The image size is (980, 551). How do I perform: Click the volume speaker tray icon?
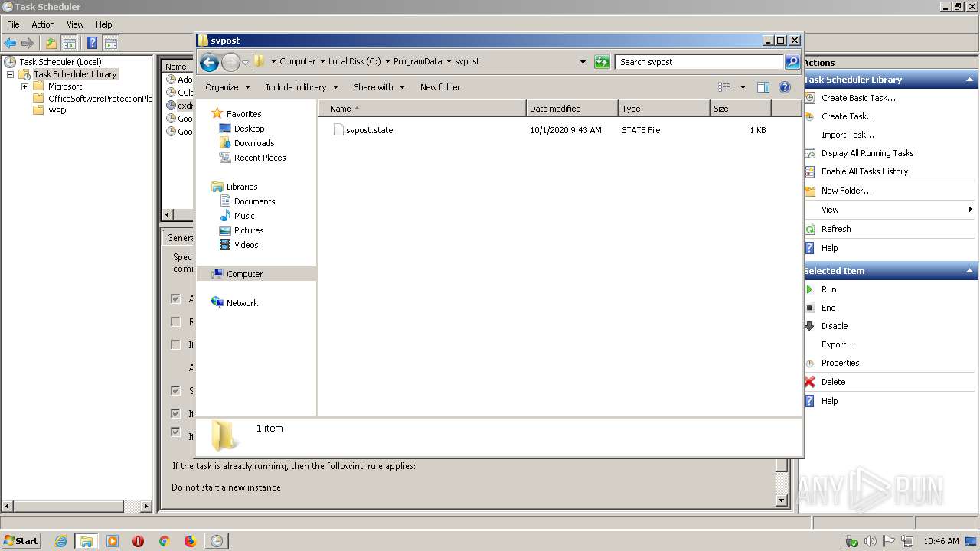(x=871, y=541)
